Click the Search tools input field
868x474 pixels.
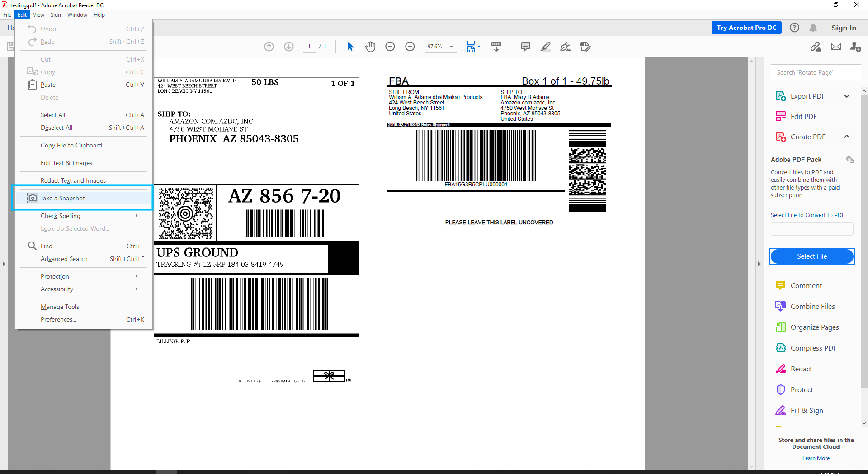coord(816,72)
